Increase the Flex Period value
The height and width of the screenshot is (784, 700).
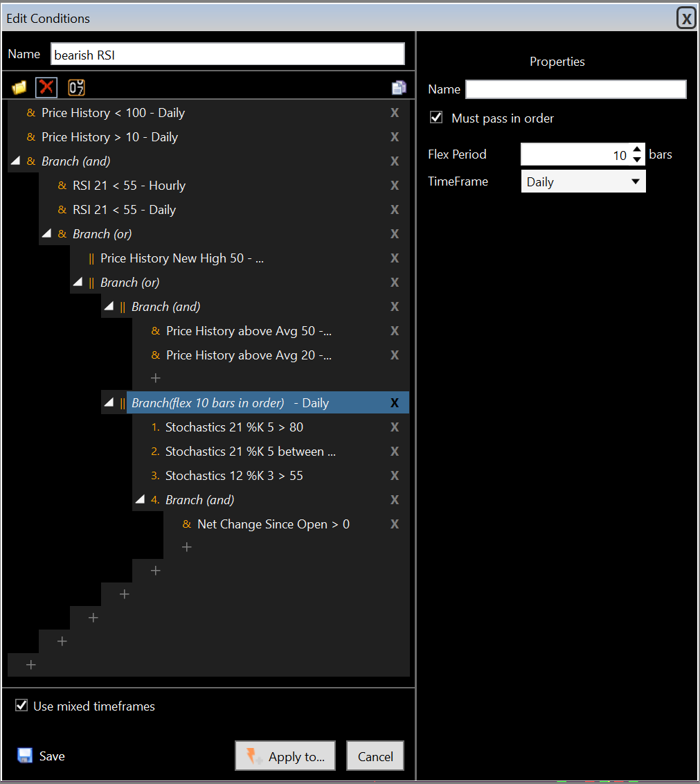(636, 149)
